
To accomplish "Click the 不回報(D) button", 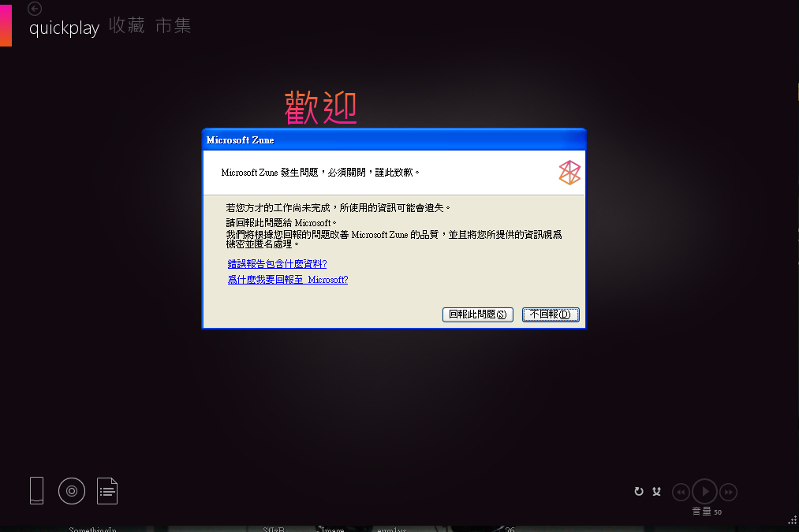I will [x=551, y=314].
